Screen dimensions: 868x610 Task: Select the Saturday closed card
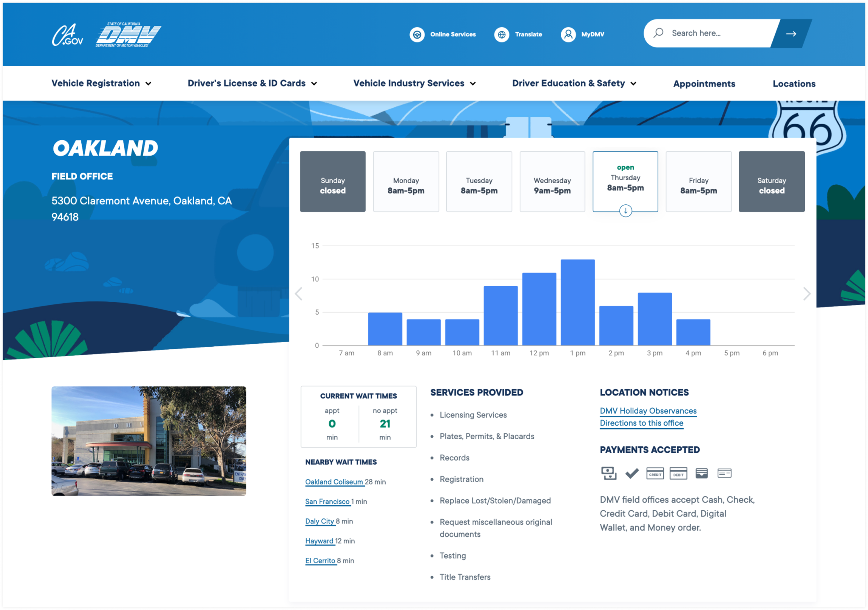click(x=771, y=181)
